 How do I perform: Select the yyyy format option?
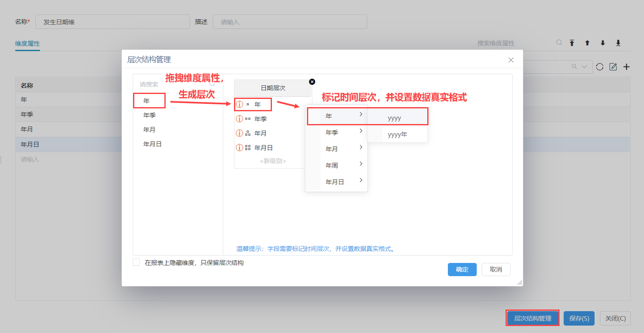click(x=398, y=118)
